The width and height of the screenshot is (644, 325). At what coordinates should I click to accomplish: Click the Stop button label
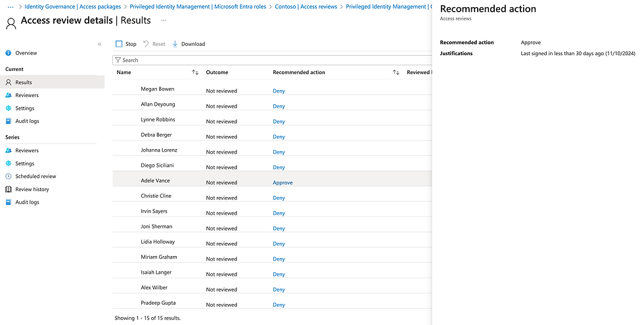(x=131, y=44)
